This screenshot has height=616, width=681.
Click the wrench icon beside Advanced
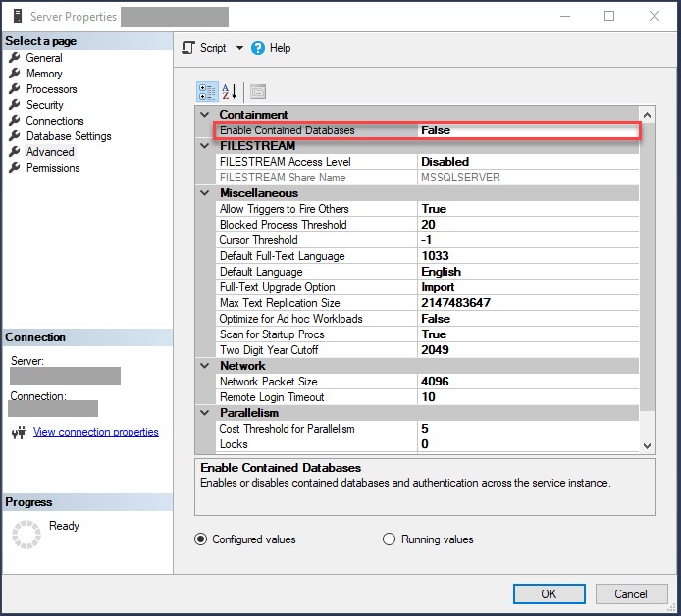tap(15, 151)
